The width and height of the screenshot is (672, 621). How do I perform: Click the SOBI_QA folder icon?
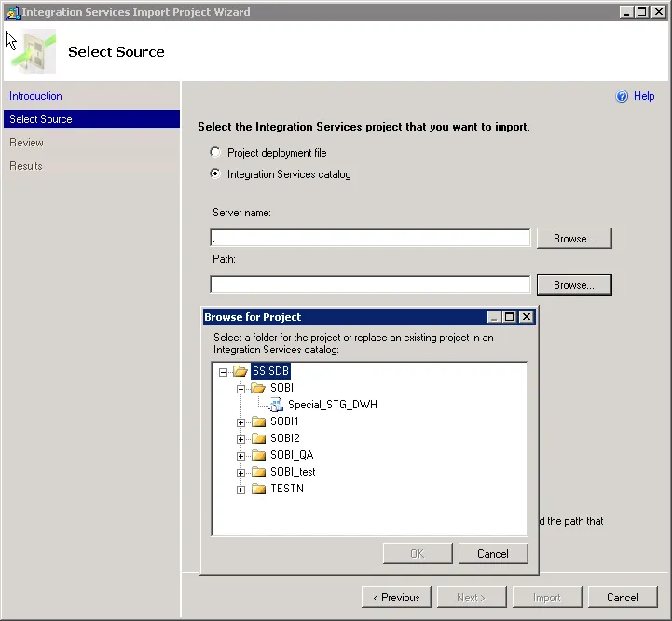tap(258, 455)
